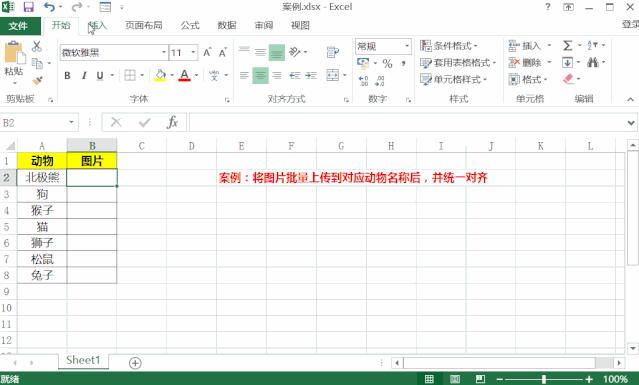Viewport: 639px width, 385px height.
Task: Cut selection with the scissors icon
Action: 37,46
